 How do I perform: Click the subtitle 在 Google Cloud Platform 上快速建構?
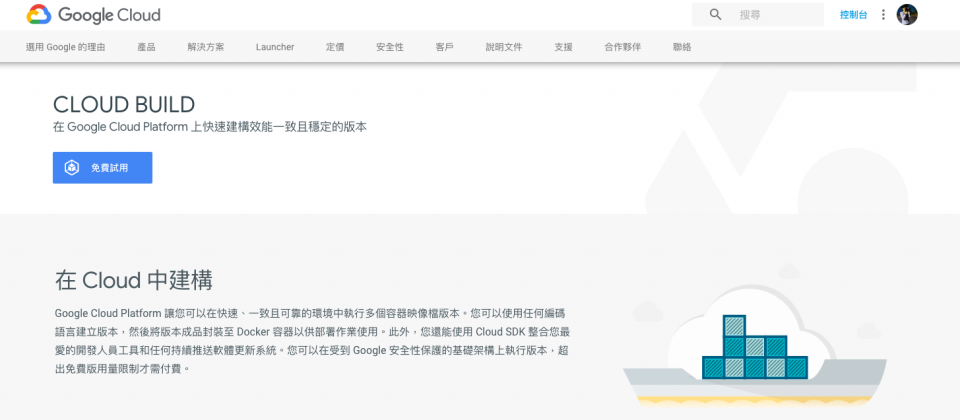210,127
